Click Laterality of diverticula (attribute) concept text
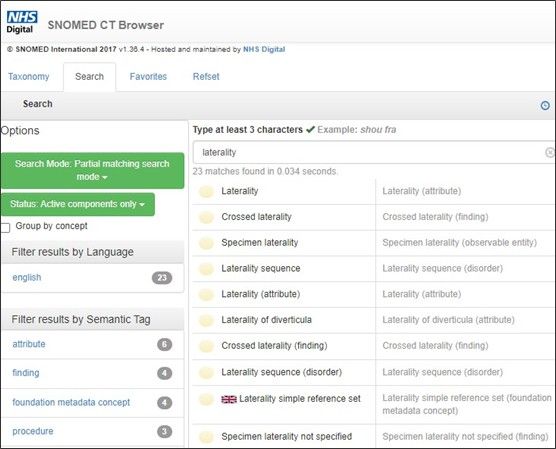The image size is (556, 449). pyautogui.click(x=448, y=320)
